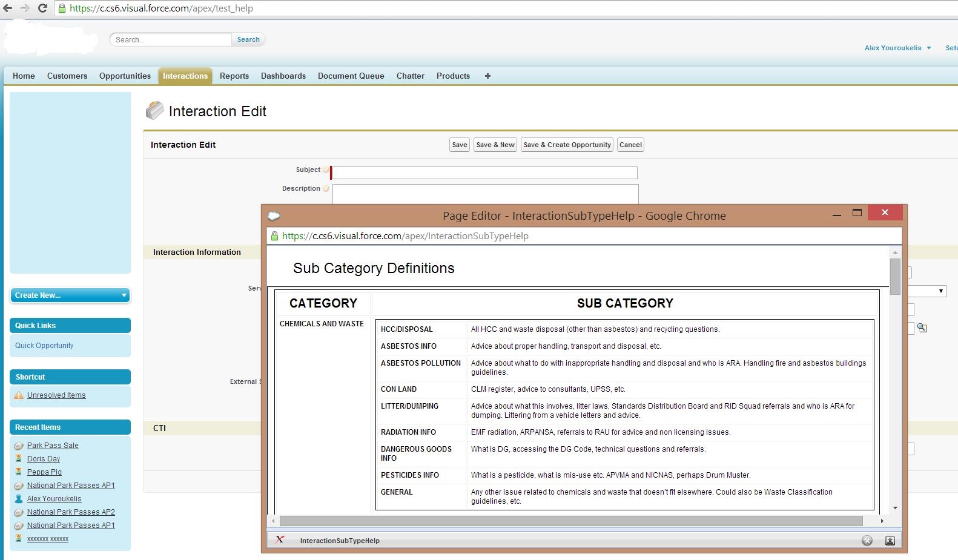Open the picklist behind the popup window
The width and height of the screenshot is (958, 560).
click(929, 291)
